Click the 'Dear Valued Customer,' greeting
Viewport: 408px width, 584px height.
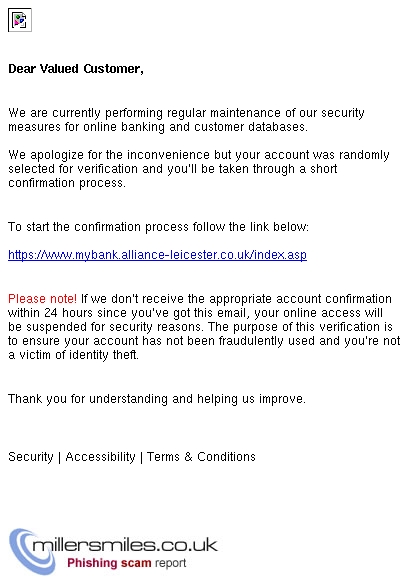pos(76,69)
